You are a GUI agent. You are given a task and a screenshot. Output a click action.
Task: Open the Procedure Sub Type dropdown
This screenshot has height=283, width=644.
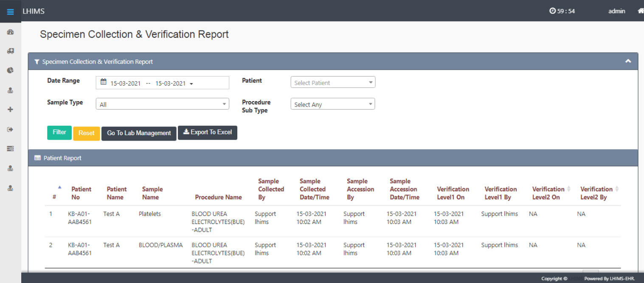click(332, 105)
